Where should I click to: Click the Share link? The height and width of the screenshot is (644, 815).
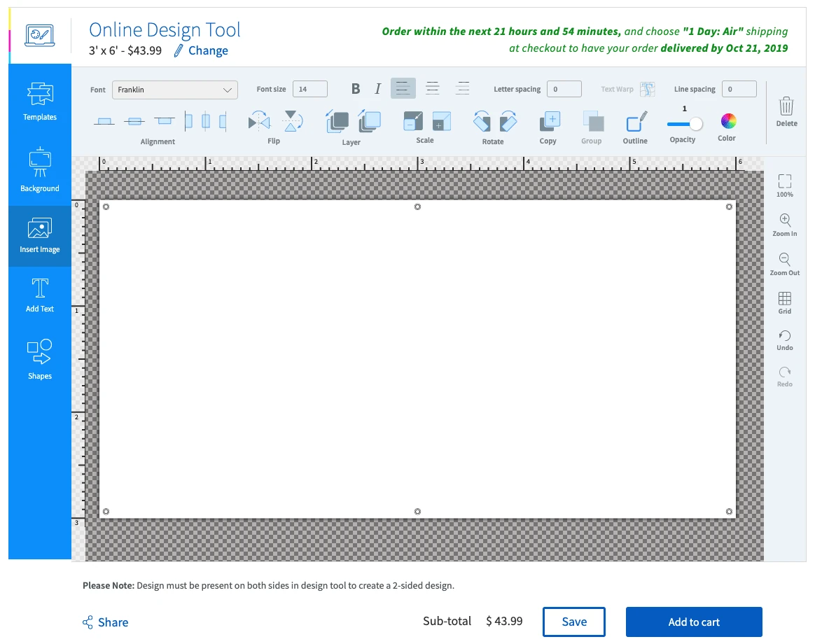click(106, 622)
